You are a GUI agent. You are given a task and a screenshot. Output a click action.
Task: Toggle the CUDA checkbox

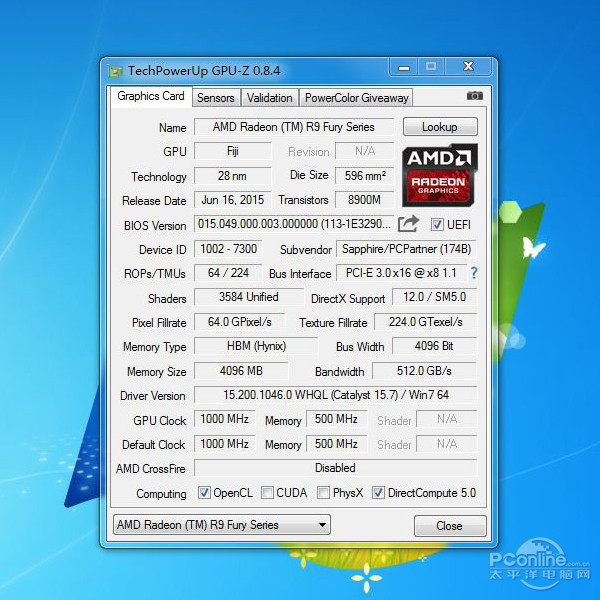point(267,492)
